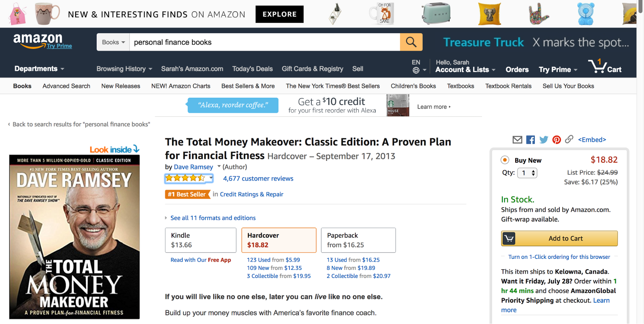Open the star rating breakdown popover

(x=189, y=178)
